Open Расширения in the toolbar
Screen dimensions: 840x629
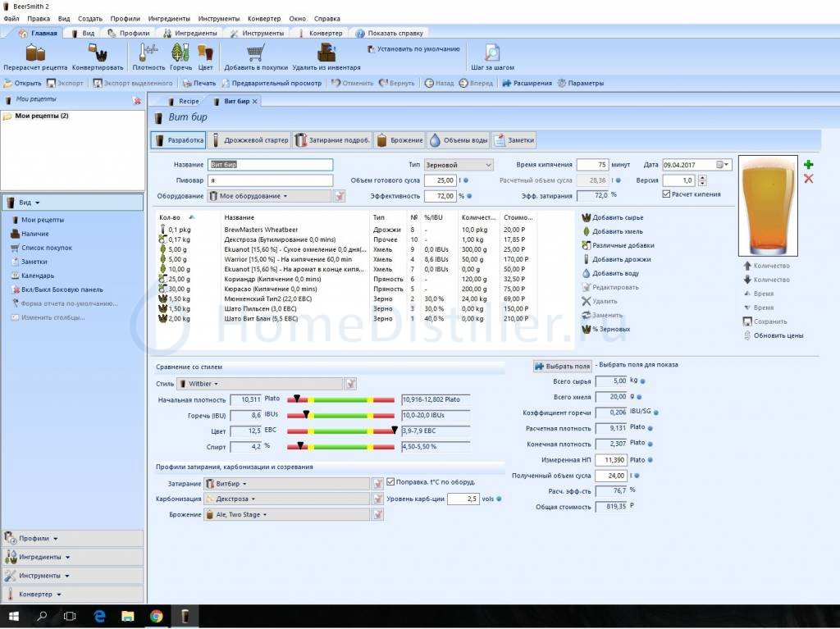coord(527,83)
